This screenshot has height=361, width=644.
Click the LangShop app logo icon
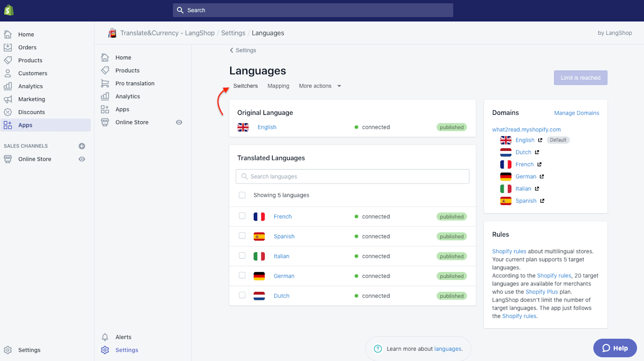[x=112, y=33]
